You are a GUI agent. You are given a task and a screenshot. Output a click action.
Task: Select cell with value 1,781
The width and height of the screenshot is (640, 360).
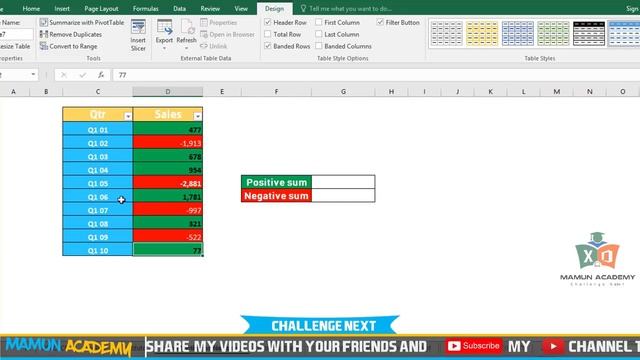pyautogui.click(x=168, y=197)
